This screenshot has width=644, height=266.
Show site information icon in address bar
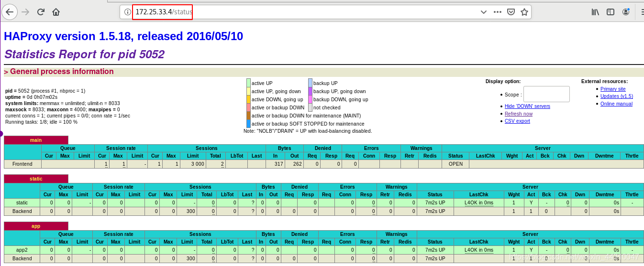coord(128,12)
